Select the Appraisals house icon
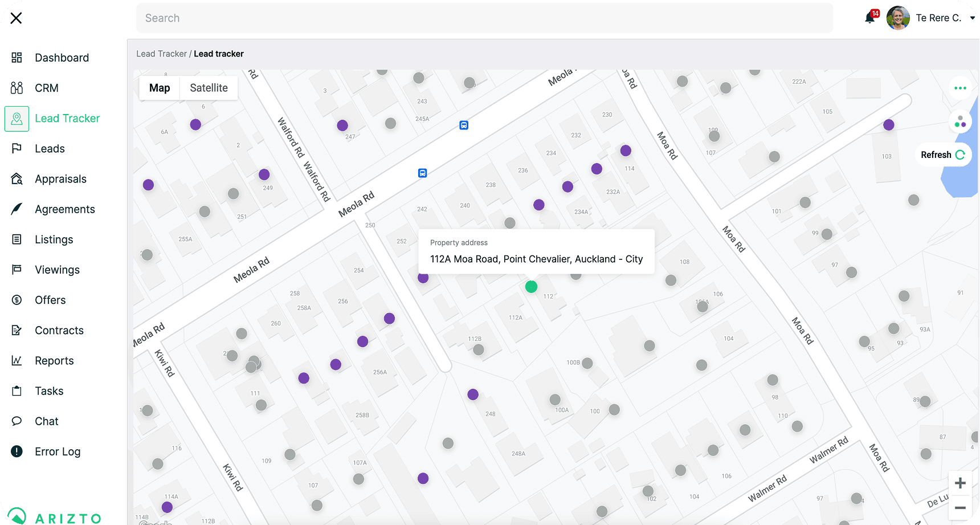The height and width of the screenshot is (525, 980). 17,179
